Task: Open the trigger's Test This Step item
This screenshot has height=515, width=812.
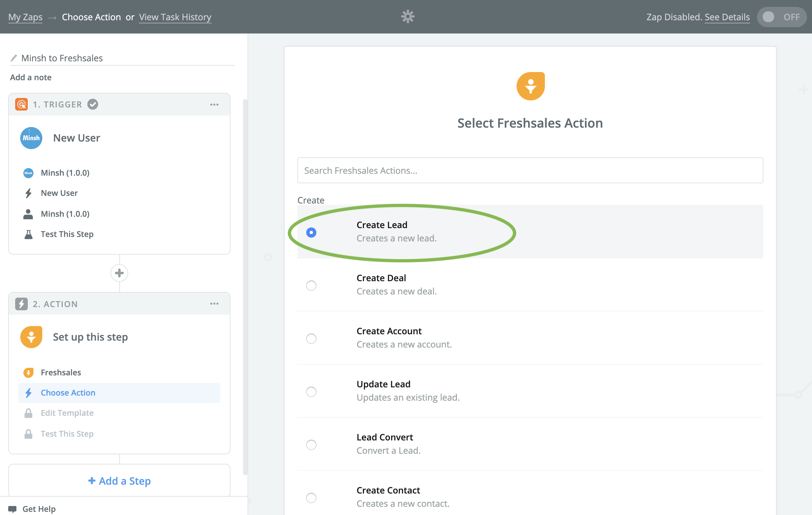Action: [x=119, y=234]
